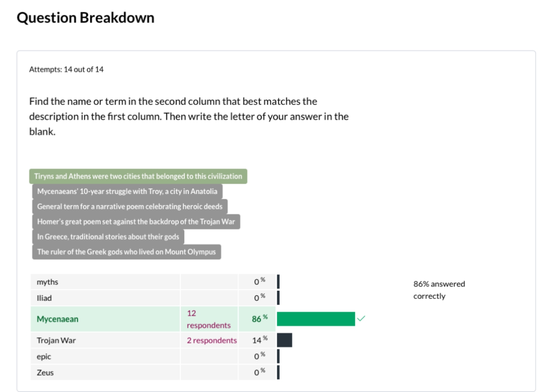Select the Mycenaeans' 10-year struggle description
547x392 pixels.
coord(127,192)
